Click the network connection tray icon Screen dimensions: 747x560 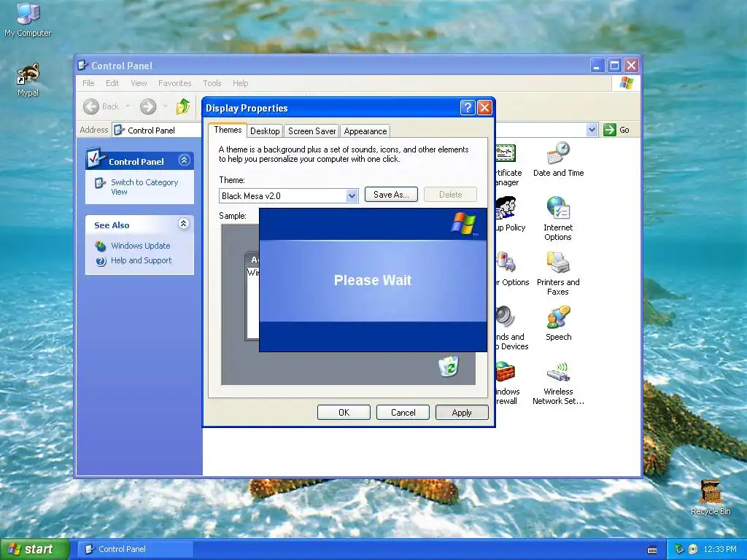click(x=679, y=549)
